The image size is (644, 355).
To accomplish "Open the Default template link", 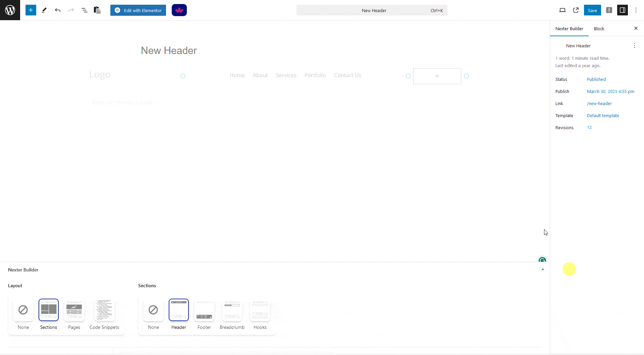I will (603, 115).
